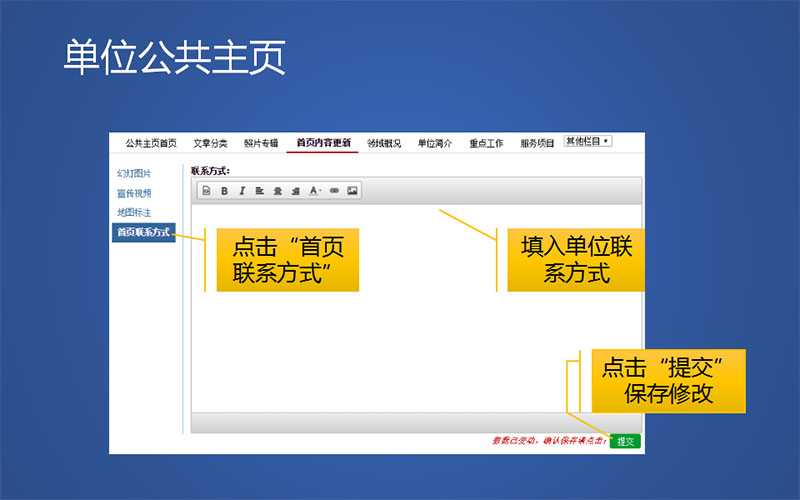The height and width of the screenshot is (500, 800).
Task: Align text left in the editor
Action: click(x=259, y=190)
